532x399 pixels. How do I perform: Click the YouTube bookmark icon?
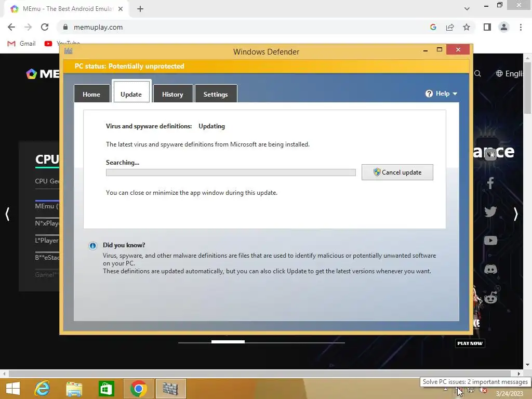48,44
